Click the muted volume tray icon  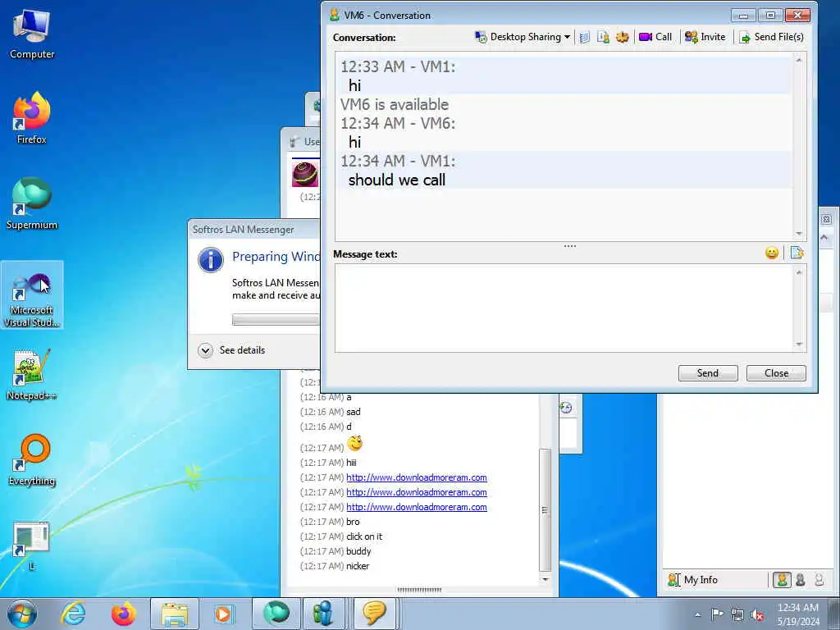tap(757, 614)
